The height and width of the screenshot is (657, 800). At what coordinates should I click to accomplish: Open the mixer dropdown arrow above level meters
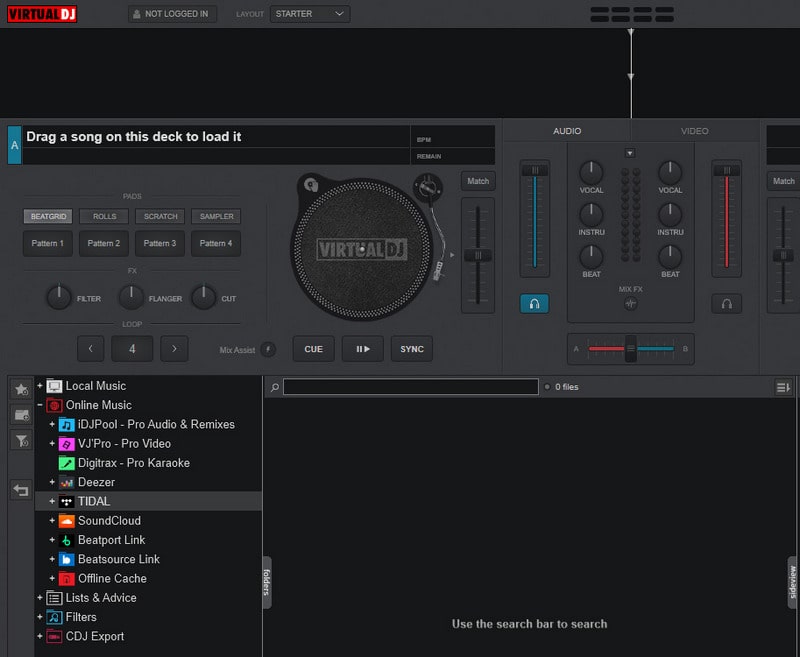coord(630,153)
